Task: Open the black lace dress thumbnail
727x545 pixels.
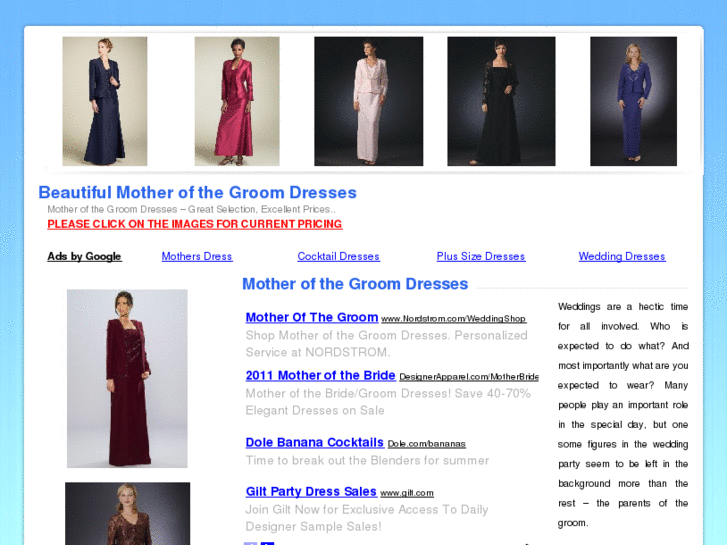Action: pyautogui.click(x=501, y=101)
